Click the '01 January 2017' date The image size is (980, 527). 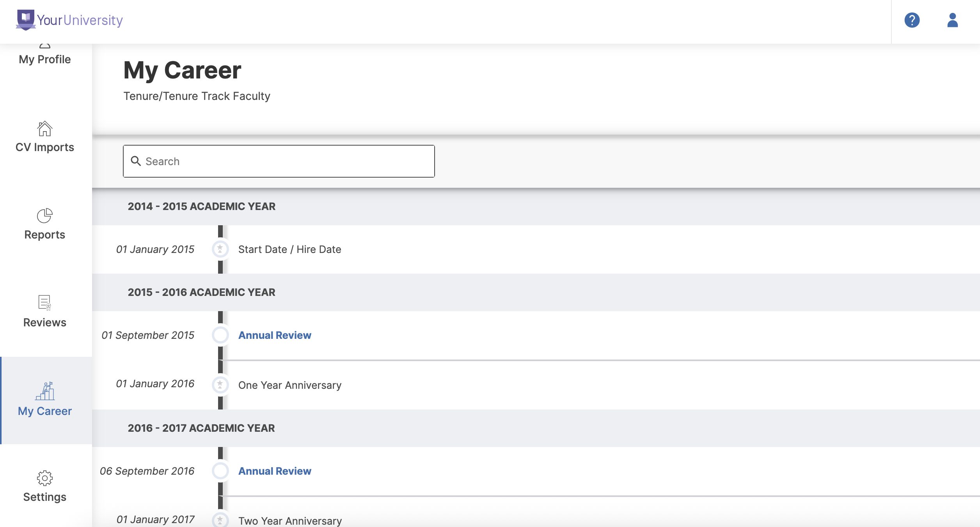pos(155,519)
